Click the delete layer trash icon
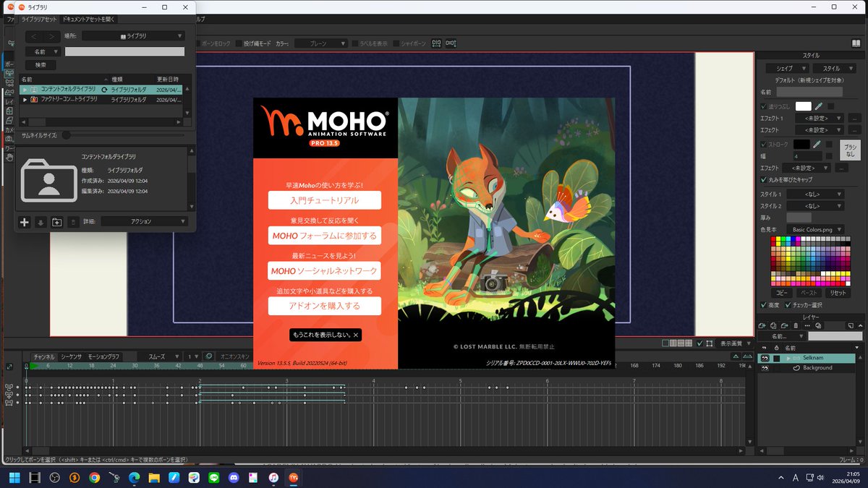The width and height of the screenshot is (868, 488). tap(796, 325)
